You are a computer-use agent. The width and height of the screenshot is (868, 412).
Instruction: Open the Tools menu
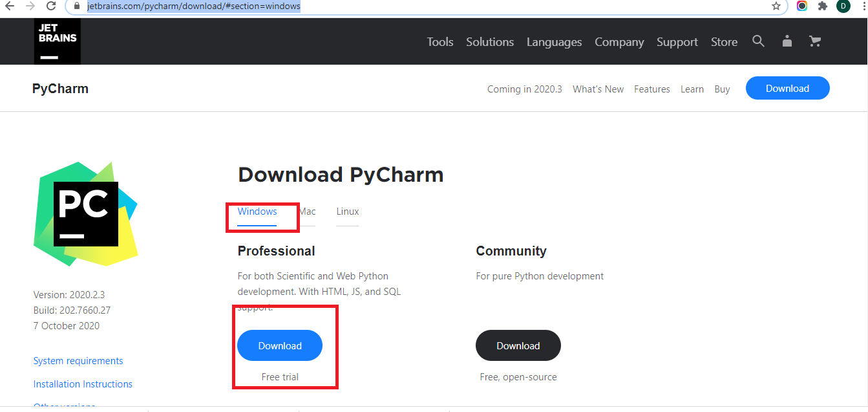(x=440, y=42)
